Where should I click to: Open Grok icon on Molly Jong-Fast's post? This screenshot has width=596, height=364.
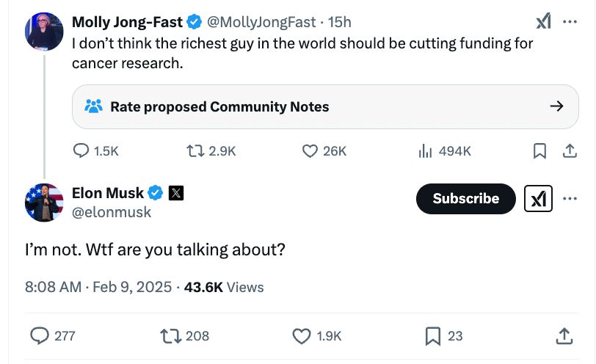544,21
